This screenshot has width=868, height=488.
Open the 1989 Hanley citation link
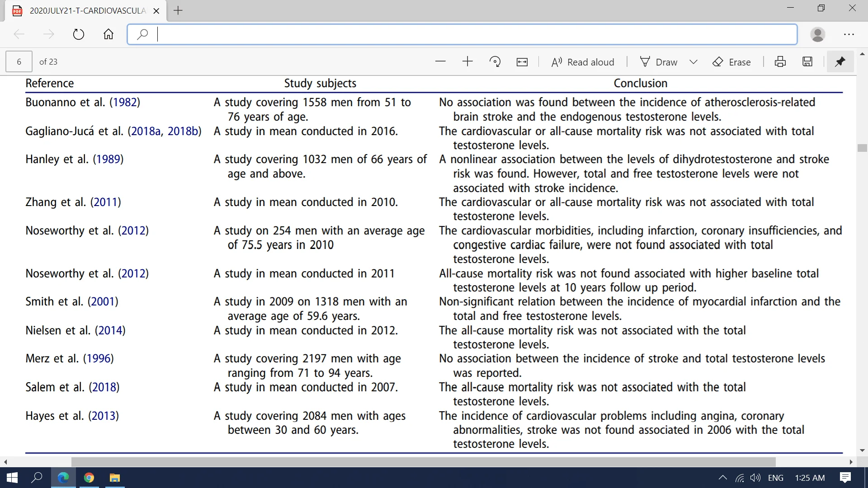108,160
